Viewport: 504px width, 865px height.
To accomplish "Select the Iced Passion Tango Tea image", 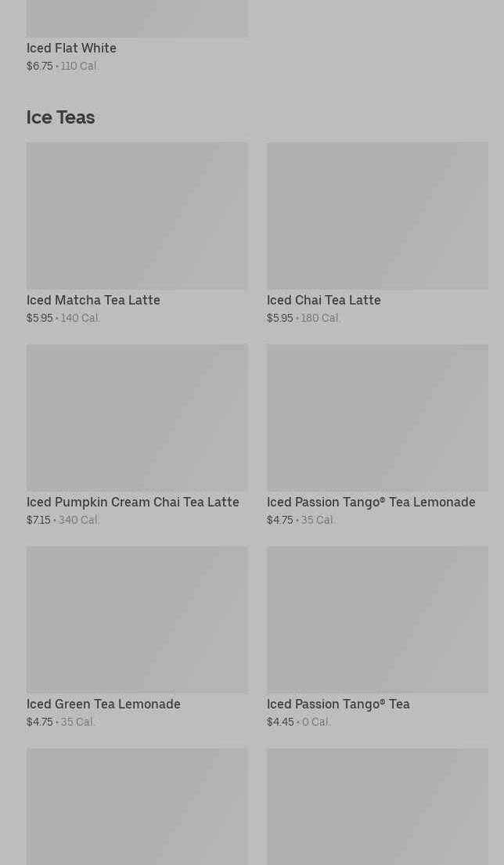I will [x=378, y=619].
